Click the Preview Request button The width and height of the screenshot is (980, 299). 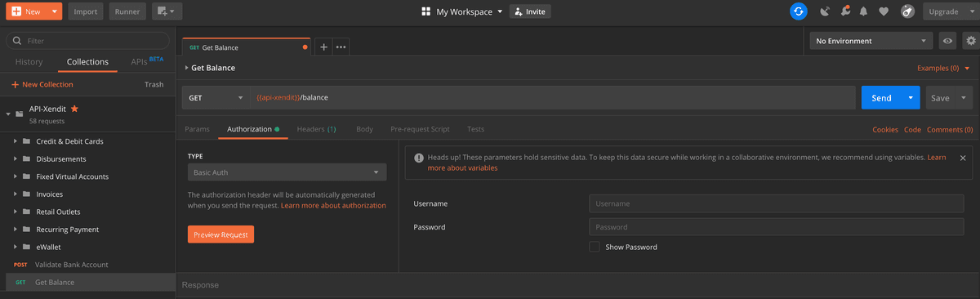220,234
